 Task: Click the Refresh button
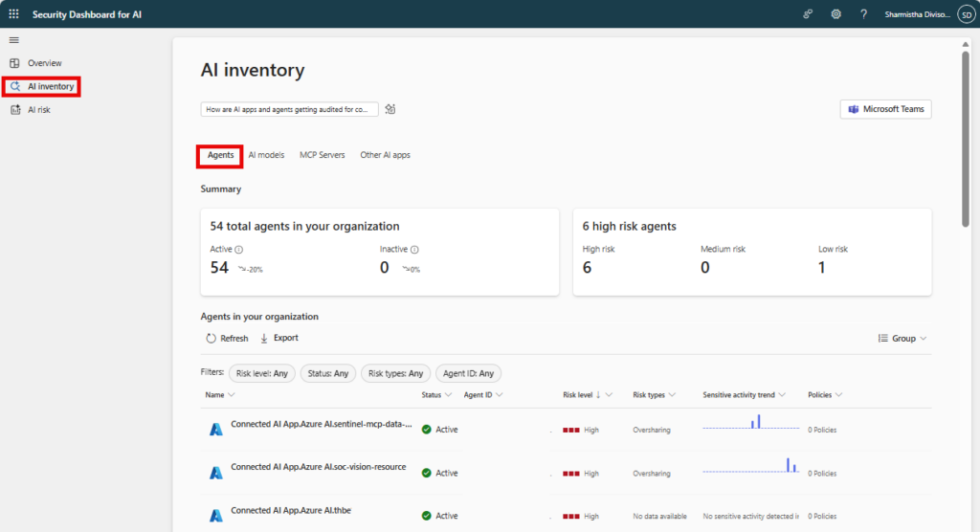point(227,338)
